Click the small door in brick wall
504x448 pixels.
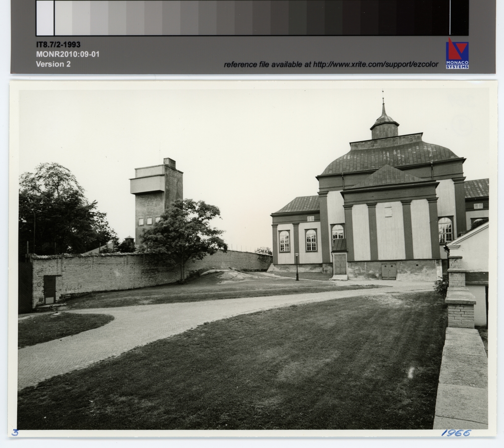(x=49, y=289)
